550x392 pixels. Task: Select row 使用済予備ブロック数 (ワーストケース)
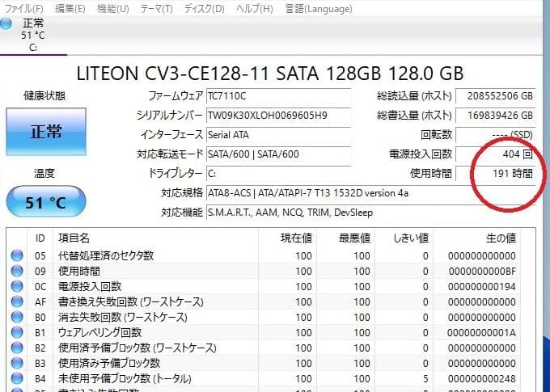264,348
